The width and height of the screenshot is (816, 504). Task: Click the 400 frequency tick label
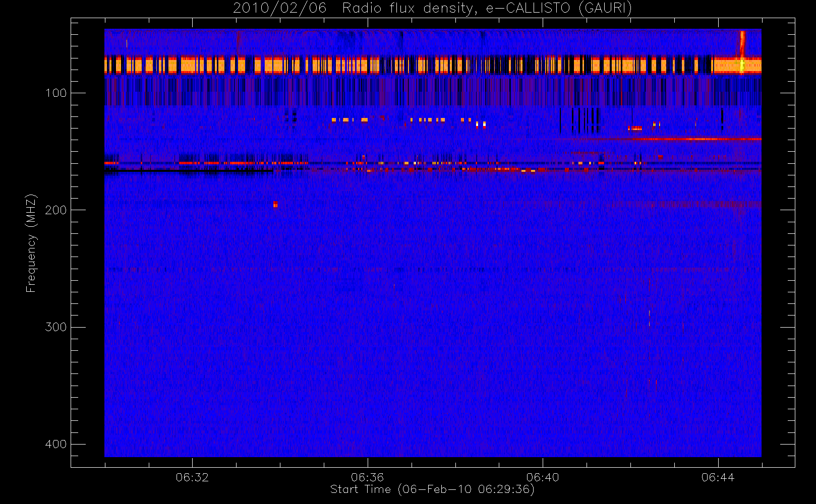tap(55, 444)
